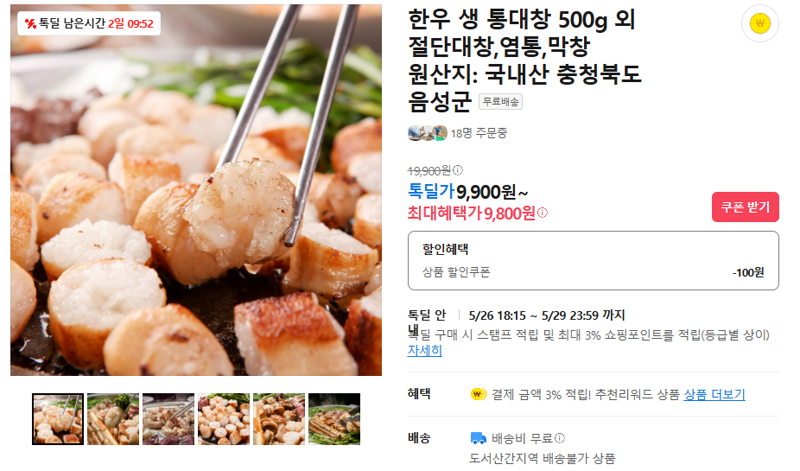Select the sixth product thumbnail
This screenshot has width=800, height=471.
point(334,419)
